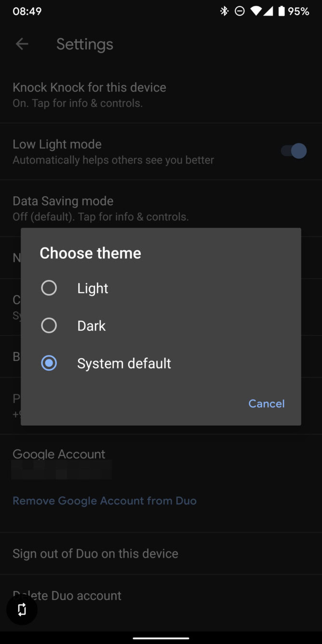The width and height of the screenshot is (322, 644).
Task: Tap Remove Google Account from Duo link
Action: click(105, 501)
